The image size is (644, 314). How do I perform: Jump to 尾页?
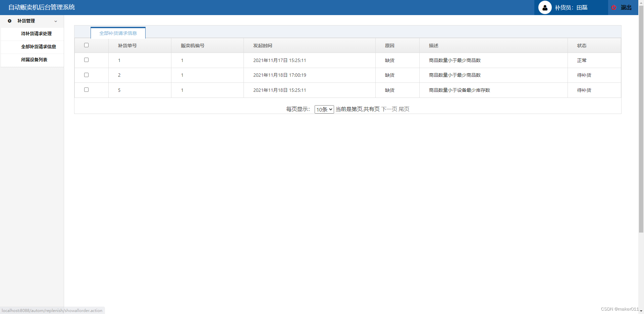click(x=404, y=109)
